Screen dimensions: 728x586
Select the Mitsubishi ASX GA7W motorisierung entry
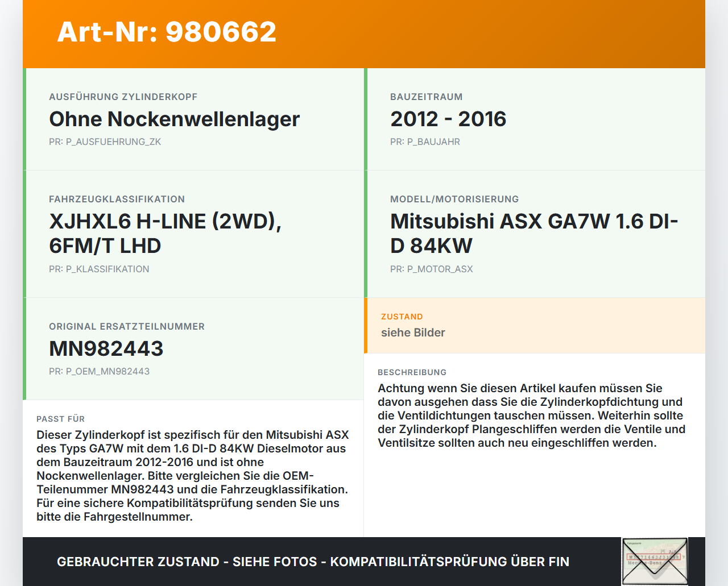click(533, 233)
